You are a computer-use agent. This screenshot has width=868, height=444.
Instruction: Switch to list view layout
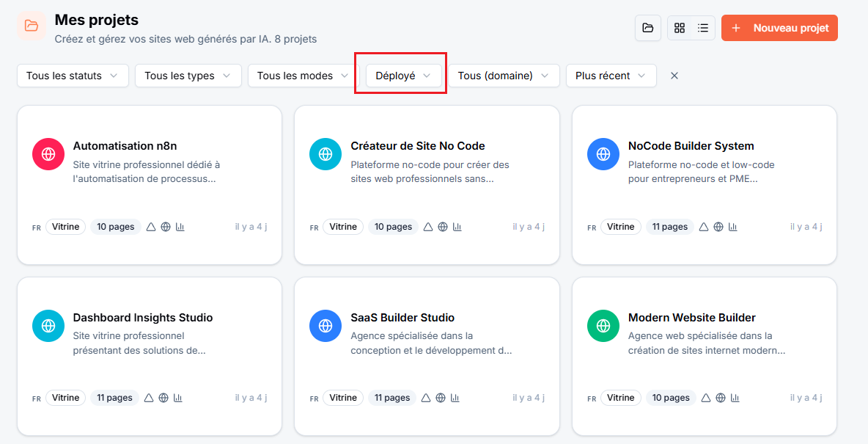pos(703,28)
